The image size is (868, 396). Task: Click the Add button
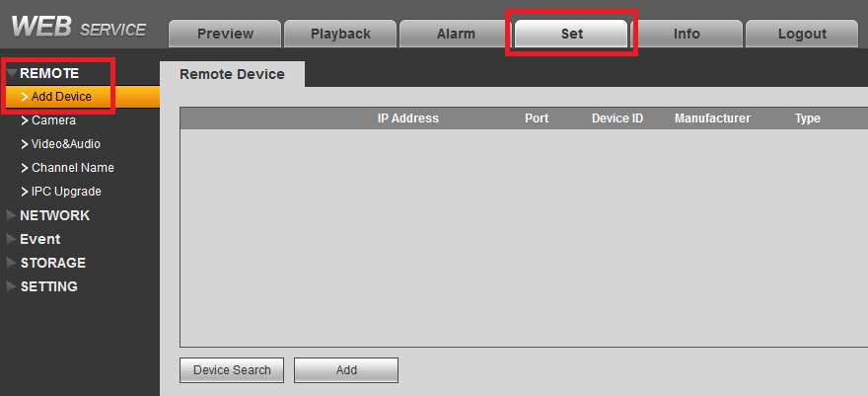tap(346, 370)
